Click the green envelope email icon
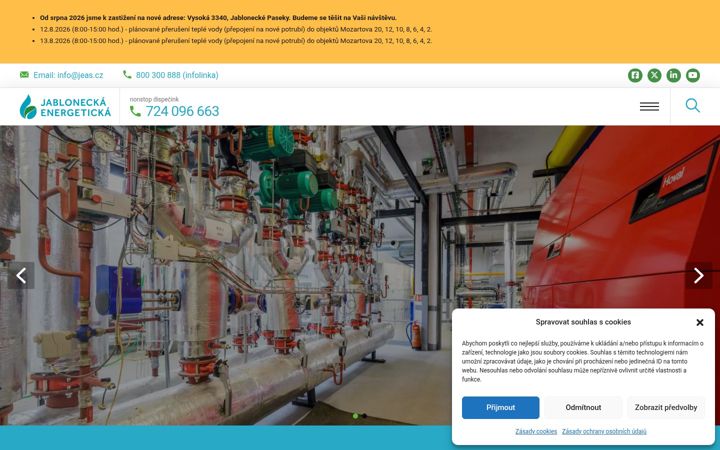 (x=24, y=75)
